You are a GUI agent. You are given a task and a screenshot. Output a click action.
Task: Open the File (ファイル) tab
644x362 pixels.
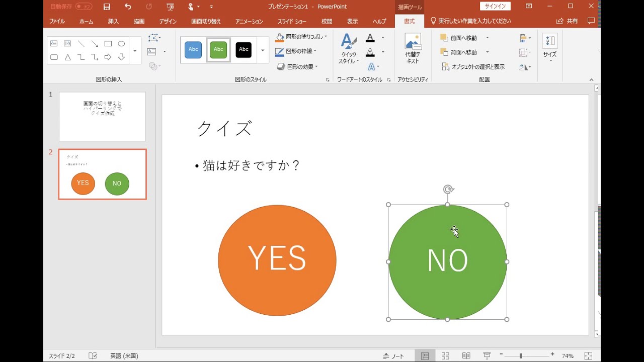pos(57,22)
